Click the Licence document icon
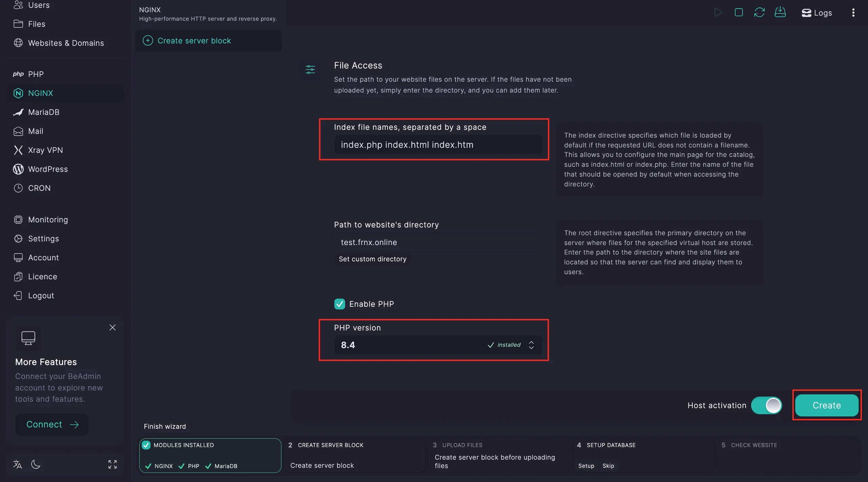Screen dimensions: 868x482 click(x=18, y=277)
